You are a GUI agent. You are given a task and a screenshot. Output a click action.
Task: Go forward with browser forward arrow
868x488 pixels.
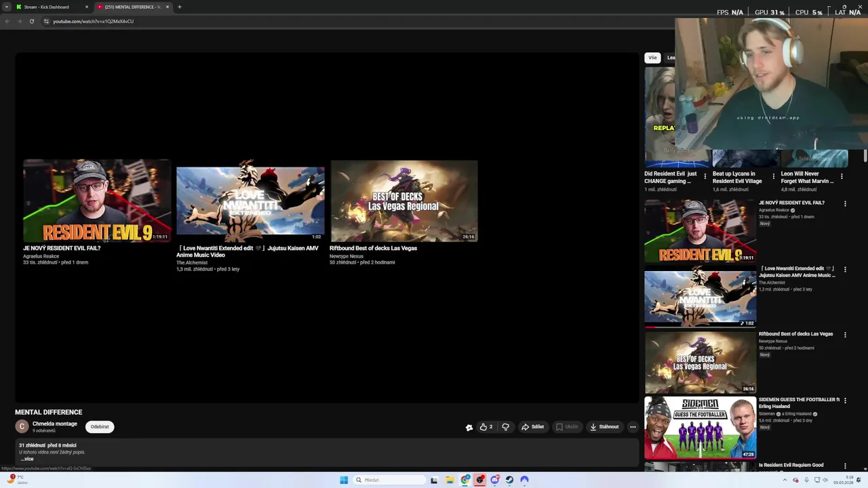tap(19, 21)
